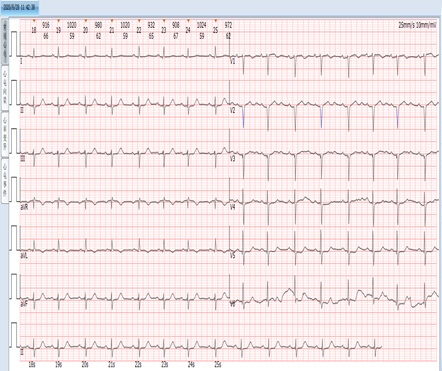The height and width of the screenshot is (371, 442).
Task: Open the first selected vertical sidebar tab
Action: tap(5, 42)
